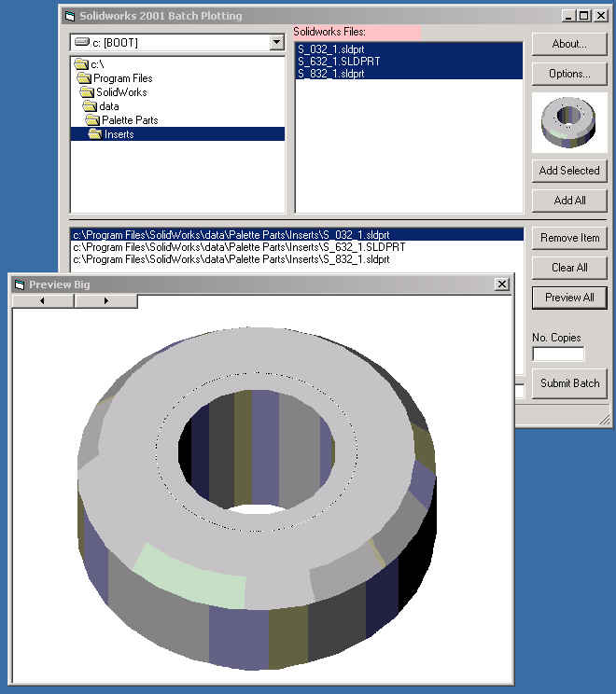Viewport: 616px width, 694px height.
Task: Open the Palette Parts folder
Action: tap(129, 120)
